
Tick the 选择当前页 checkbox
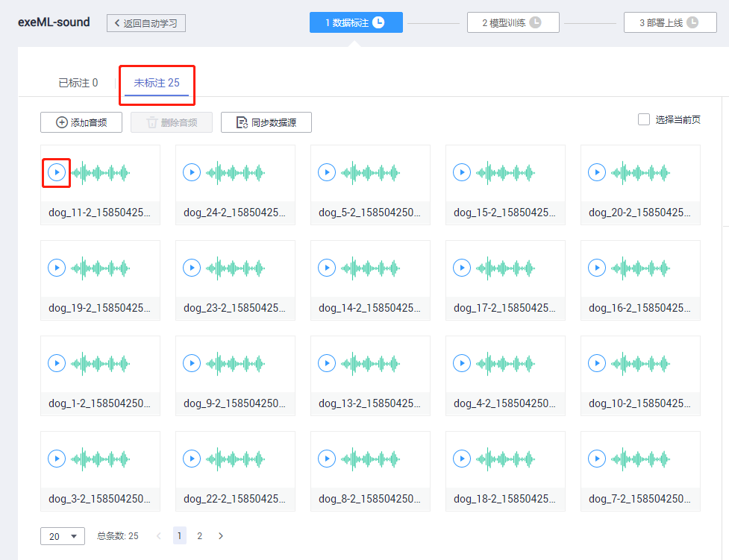[644, 119]
